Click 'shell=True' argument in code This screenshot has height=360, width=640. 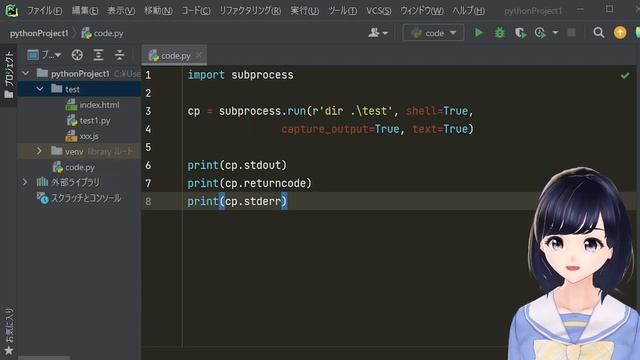(437, 111)
